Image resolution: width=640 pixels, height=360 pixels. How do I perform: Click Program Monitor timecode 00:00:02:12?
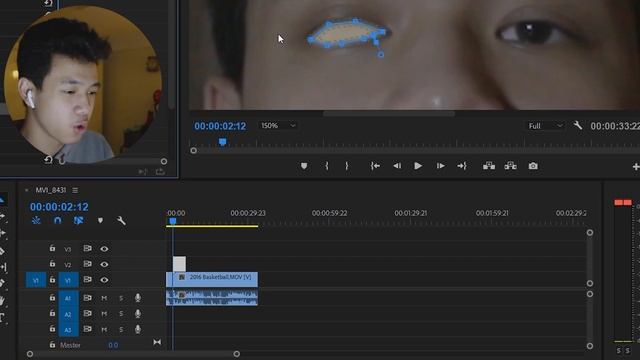[x=220, y=126]
